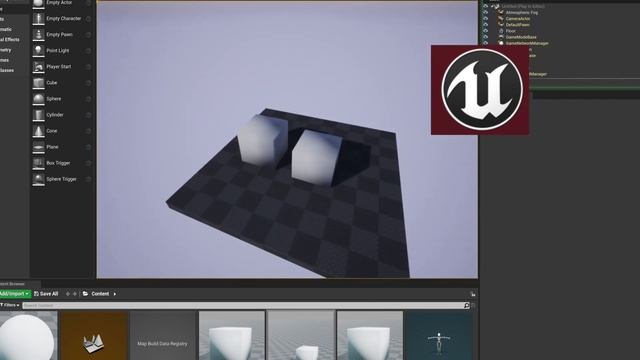Toggle visibility of GameNetworkManager actor
Viewport: 640px width, 360px height.
pos(486,43)
